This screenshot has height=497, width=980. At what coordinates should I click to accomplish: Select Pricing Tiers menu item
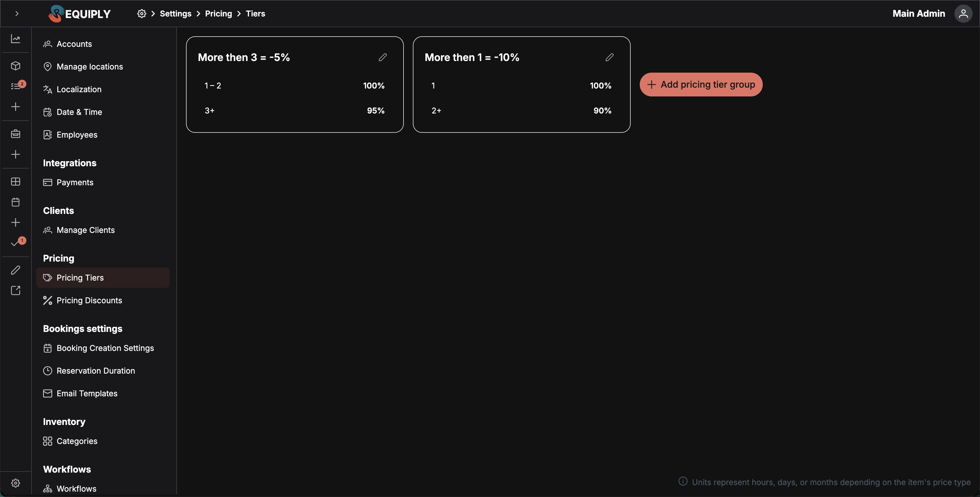tap(103, 278)
